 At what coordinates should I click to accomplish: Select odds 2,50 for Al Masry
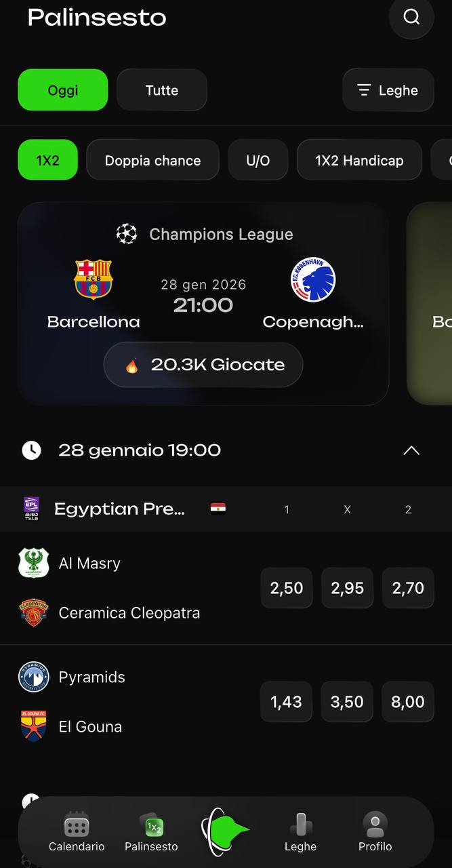click(286, 588)
